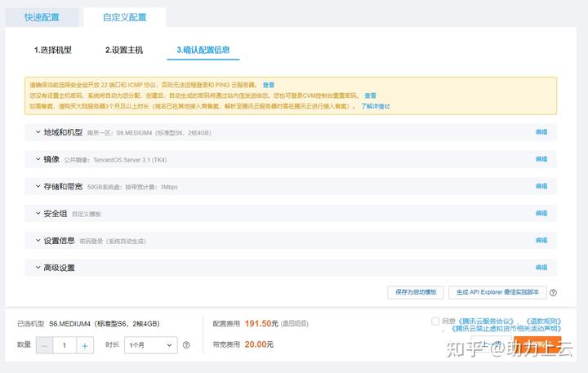
Task: Open step 3.确认配置信息
Action: [x=203, y=50]
